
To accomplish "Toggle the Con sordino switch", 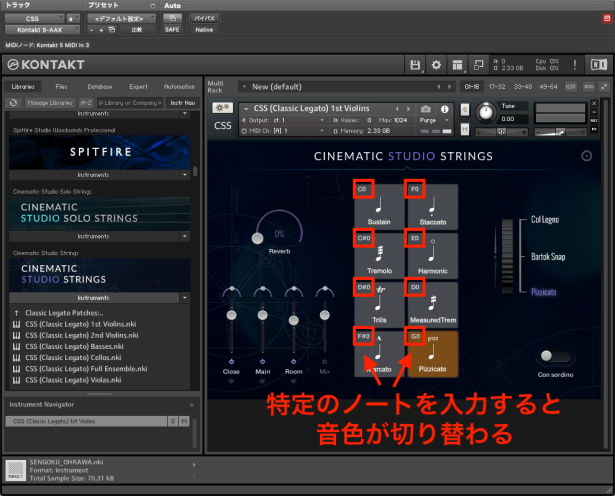I will (555, 356).
